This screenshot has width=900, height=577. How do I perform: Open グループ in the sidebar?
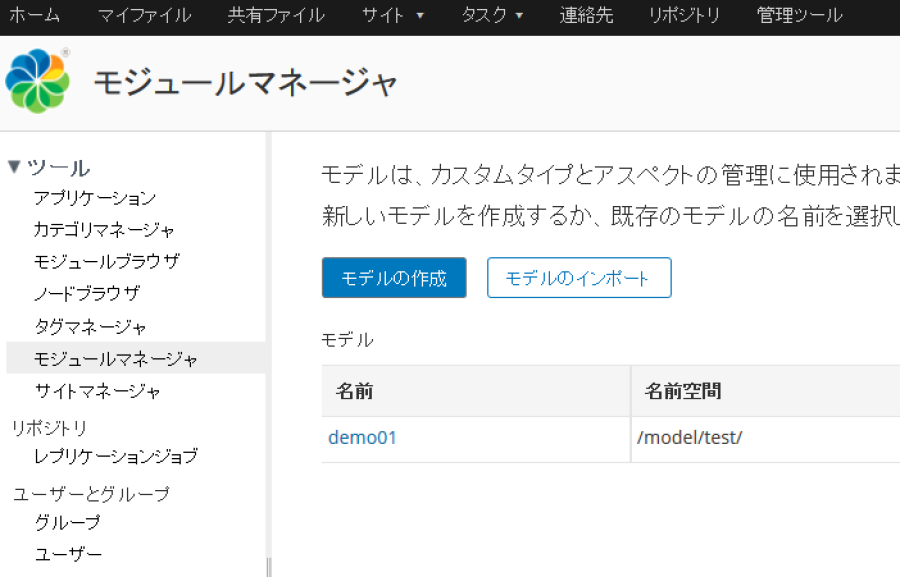point(67,522)
